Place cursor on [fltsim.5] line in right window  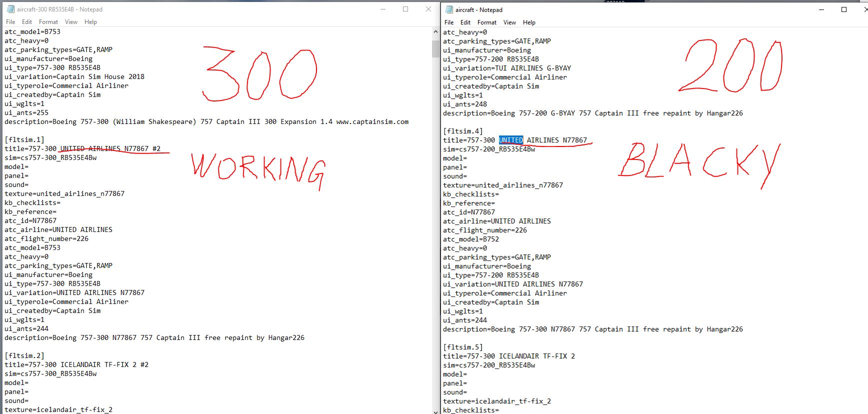(463, 347)
